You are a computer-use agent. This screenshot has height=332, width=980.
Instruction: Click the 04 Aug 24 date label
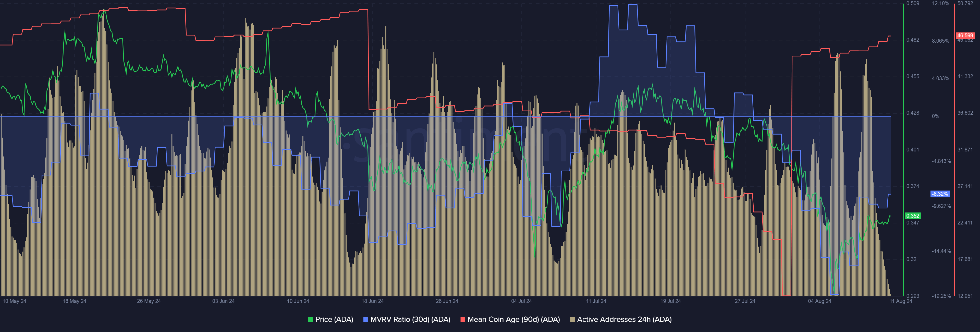pos(819,301)
